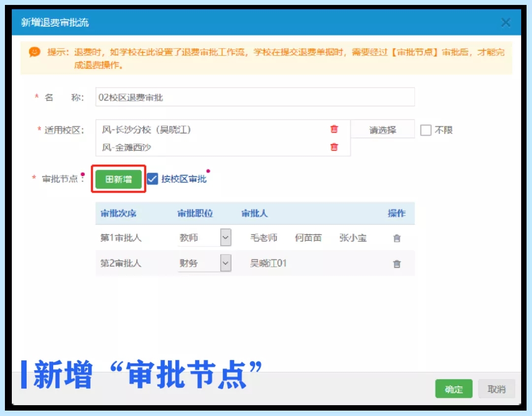The width and height of the screenshot is (532, 416).
Task: Remove the 风-金滩西沙 campus with trash icon
Action: tap(334, 147)
